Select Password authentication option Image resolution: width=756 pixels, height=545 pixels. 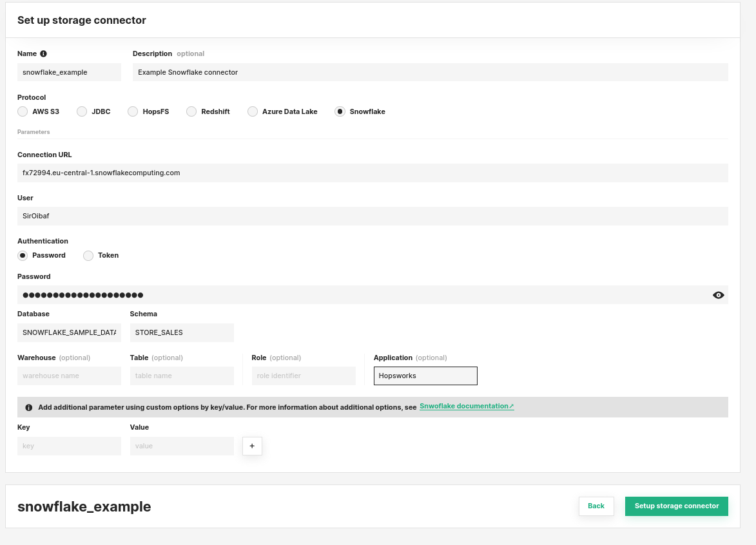coord(23,256)
